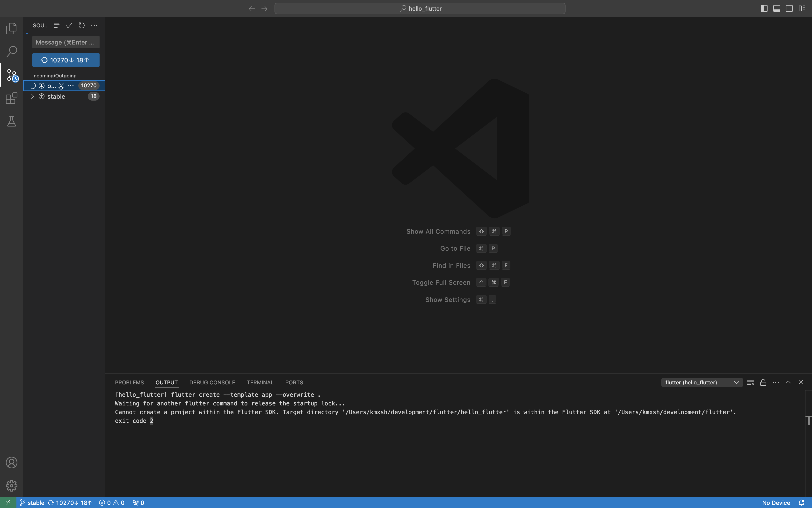Screen dimensions: 812x508
Task: Click the 'Waiting for another flutter command' line
Action: click(230, 403)
